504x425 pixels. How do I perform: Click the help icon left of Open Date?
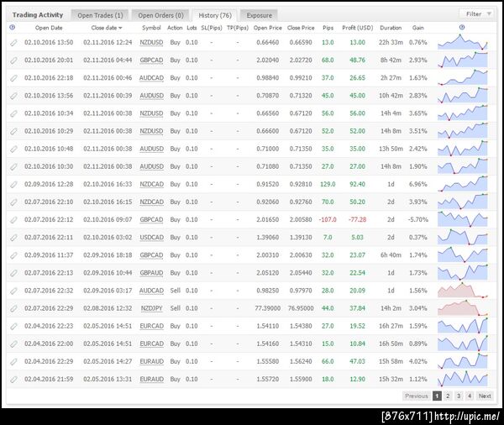pos(13,28)
